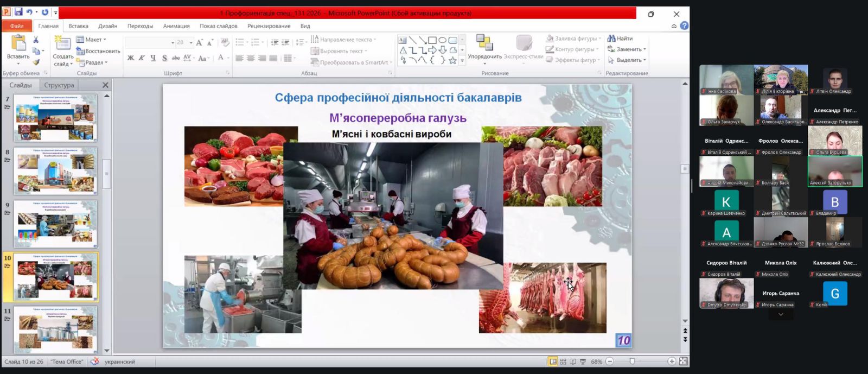Switch to Reading view in status bar
Viewport: 868px width, 374px height.
coord(573,362)
